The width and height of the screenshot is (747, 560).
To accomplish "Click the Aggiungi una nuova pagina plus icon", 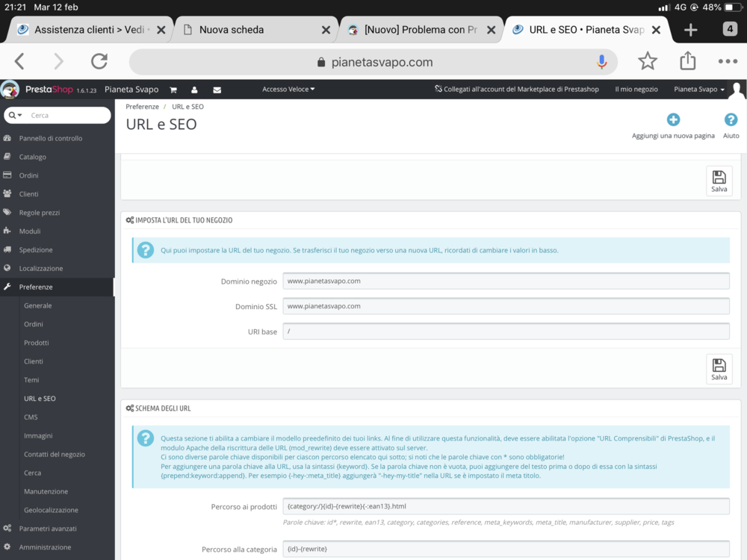I will 673,119.
